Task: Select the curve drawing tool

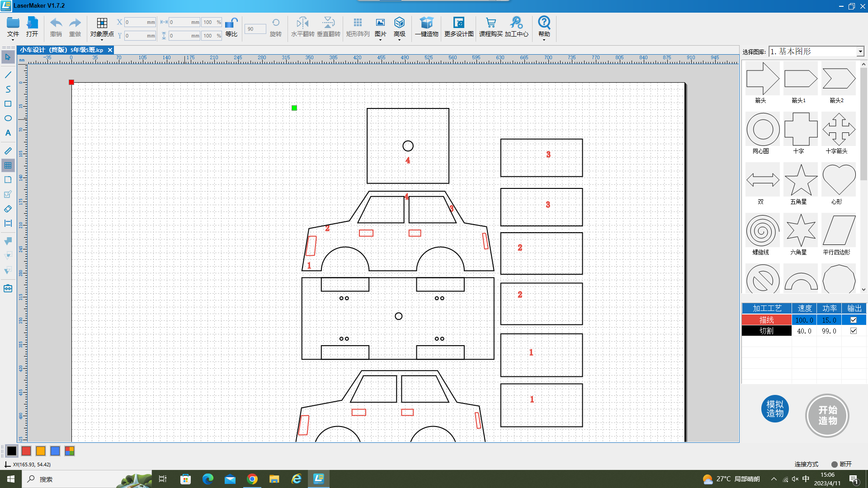Action: click(x=8, y=89)
